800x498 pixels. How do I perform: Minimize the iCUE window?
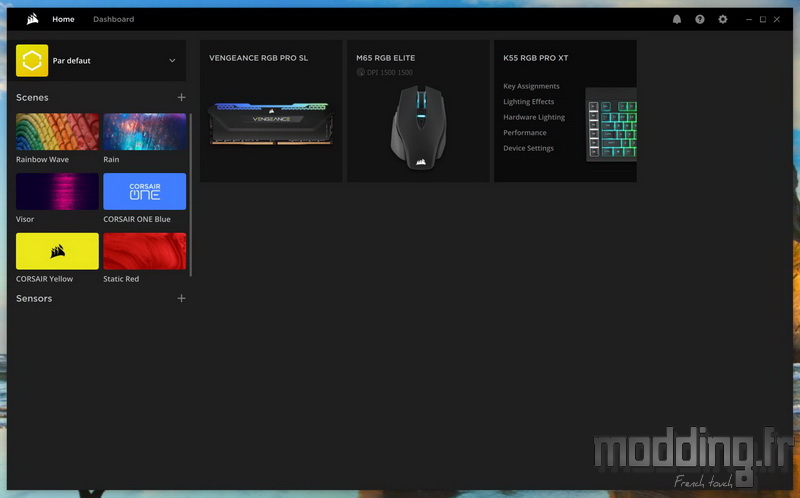pos(748,19)
